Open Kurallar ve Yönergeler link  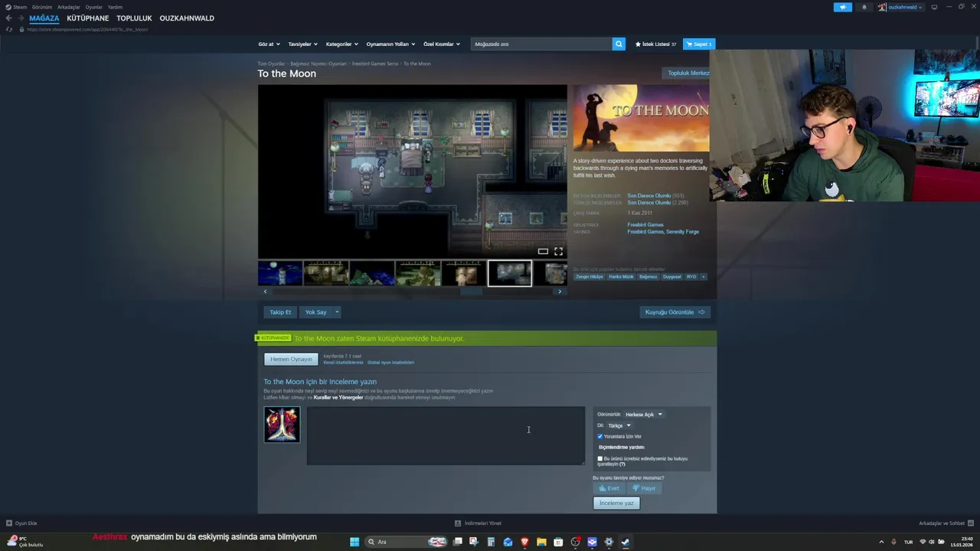click(338, 397)
